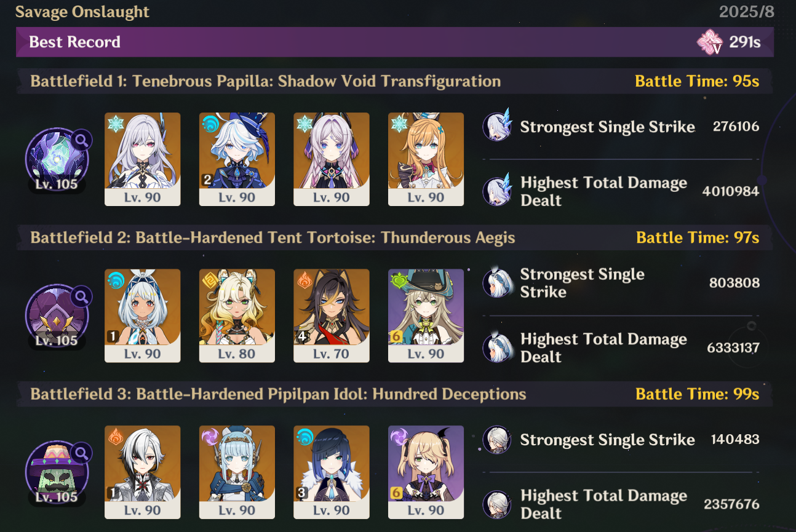Click the Best Record banner

pos(395,42)
